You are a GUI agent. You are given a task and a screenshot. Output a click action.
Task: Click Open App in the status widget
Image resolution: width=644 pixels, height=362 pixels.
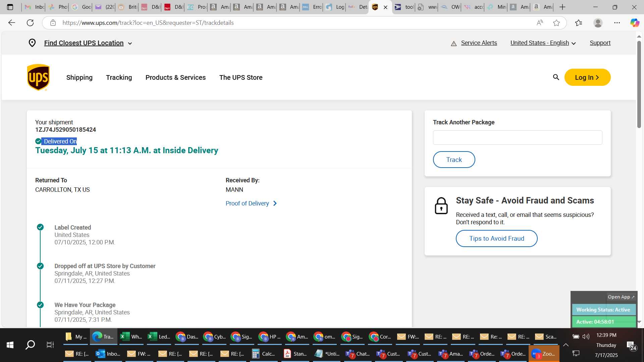[621, 297]
